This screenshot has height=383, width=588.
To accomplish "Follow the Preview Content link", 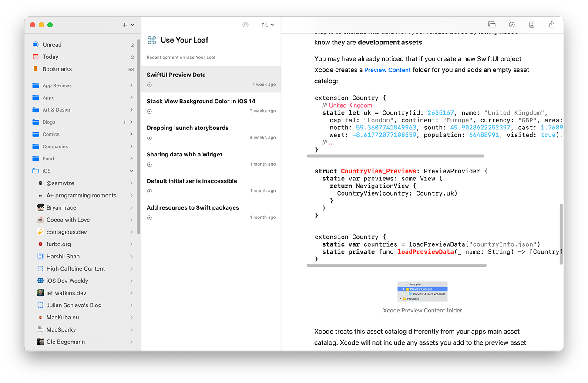I will point(387,70).
